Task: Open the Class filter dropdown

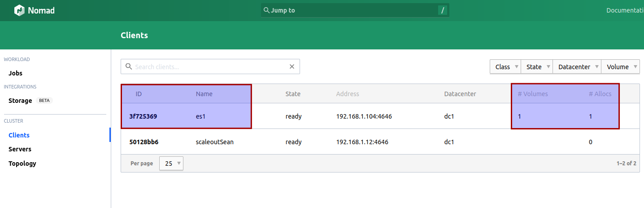Action: [x=505, y=66]
